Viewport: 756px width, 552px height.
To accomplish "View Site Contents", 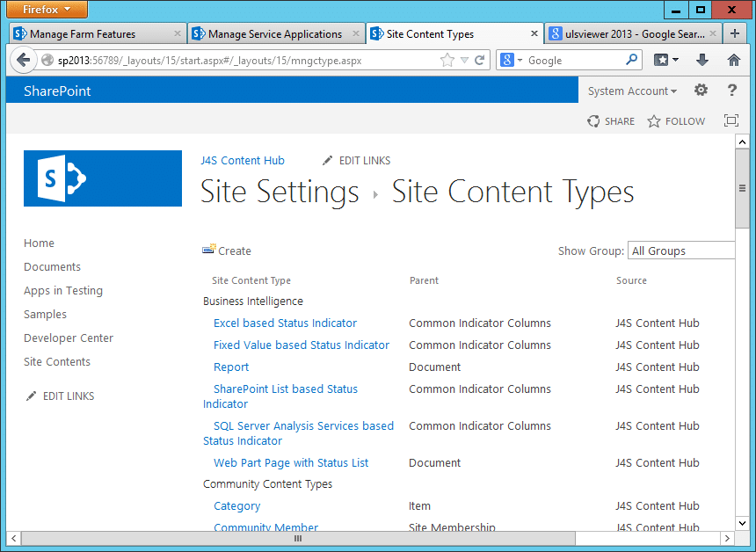I will pyautogui.click(x=57, y=361).
